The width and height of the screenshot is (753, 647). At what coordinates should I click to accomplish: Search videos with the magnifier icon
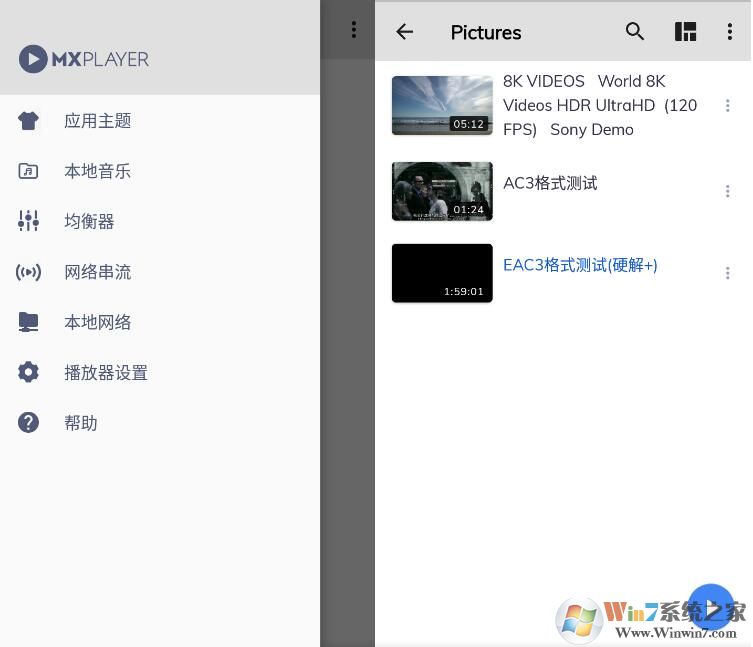pos(635,32)
